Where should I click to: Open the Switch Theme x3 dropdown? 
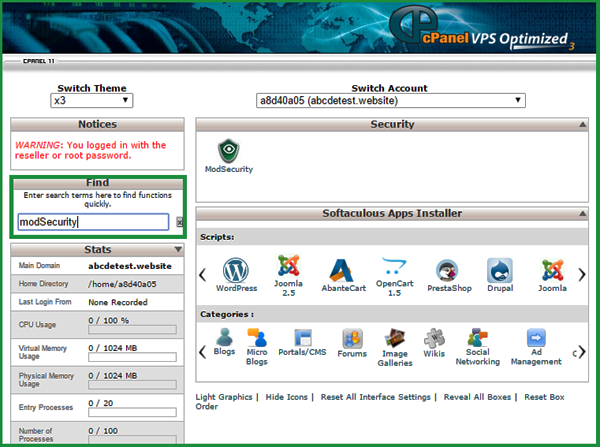coord(91,101)
